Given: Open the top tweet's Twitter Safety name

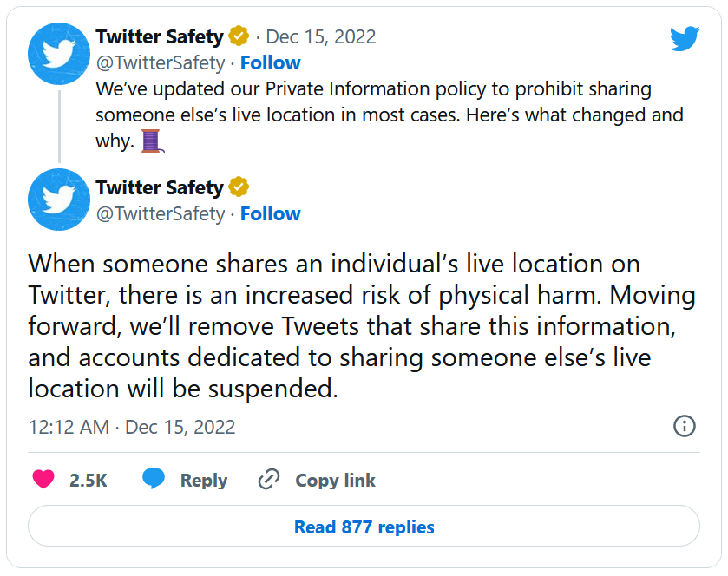Looking at the screenshot, I should pos(160,37).
